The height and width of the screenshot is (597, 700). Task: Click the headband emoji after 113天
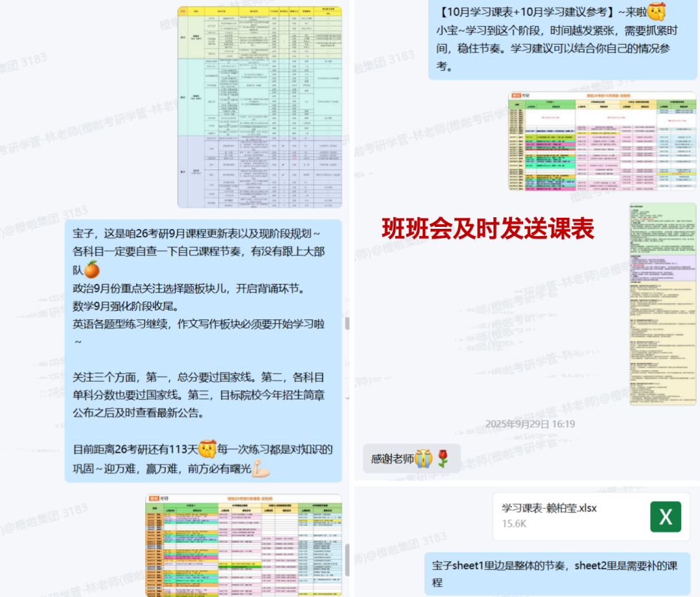207,449
